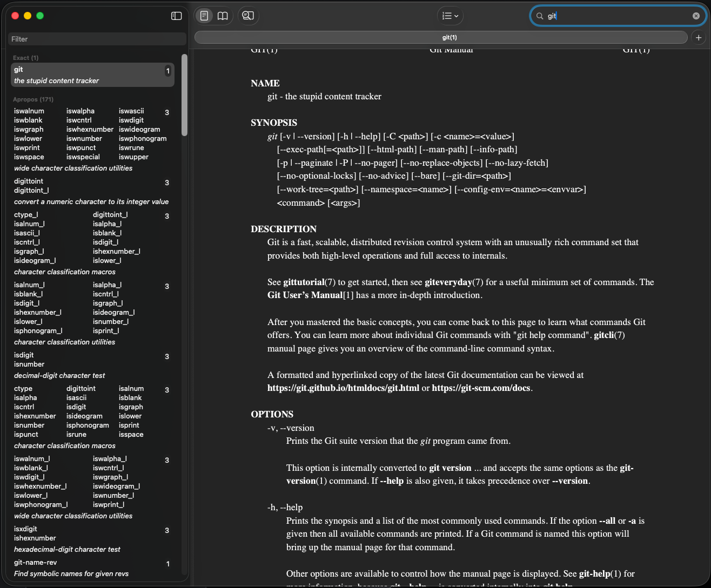The width and height of the screenshot is (711, 588).
Task: Click the isphonogram_l entry in sidebar
Action: click(x=38, y=331)
